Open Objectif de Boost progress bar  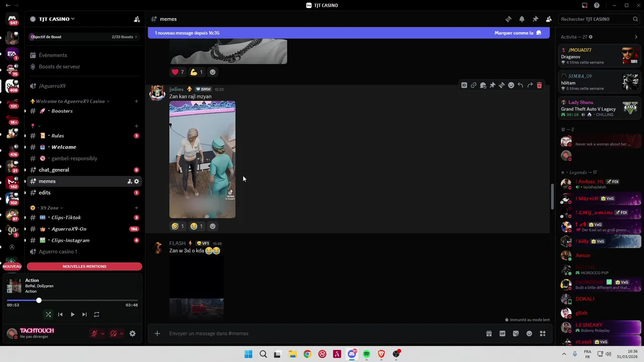point(85,37)
